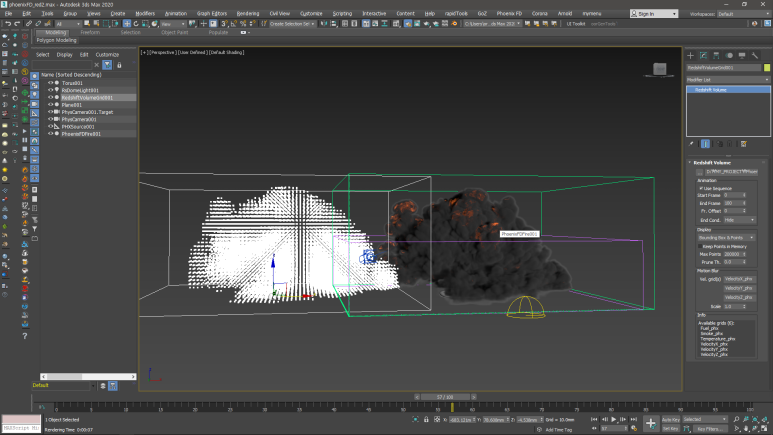773x435 pixels.
Task: Open the Utilities command panel tab
Action: [753, 55]
